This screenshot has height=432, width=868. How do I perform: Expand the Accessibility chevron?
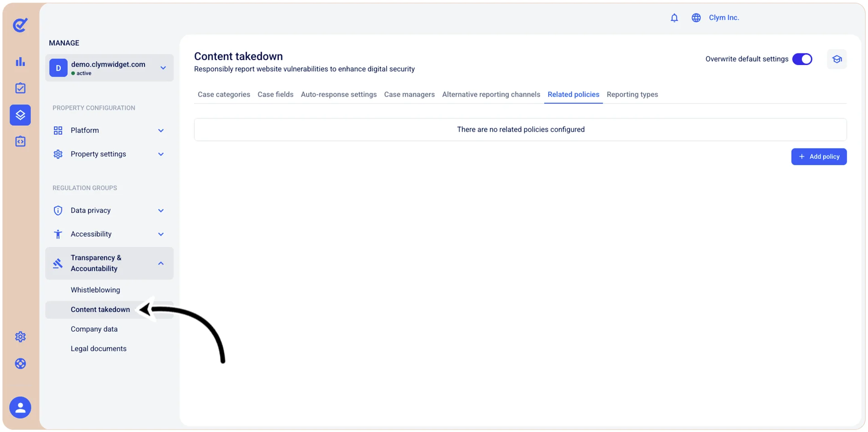click(161, 234)
